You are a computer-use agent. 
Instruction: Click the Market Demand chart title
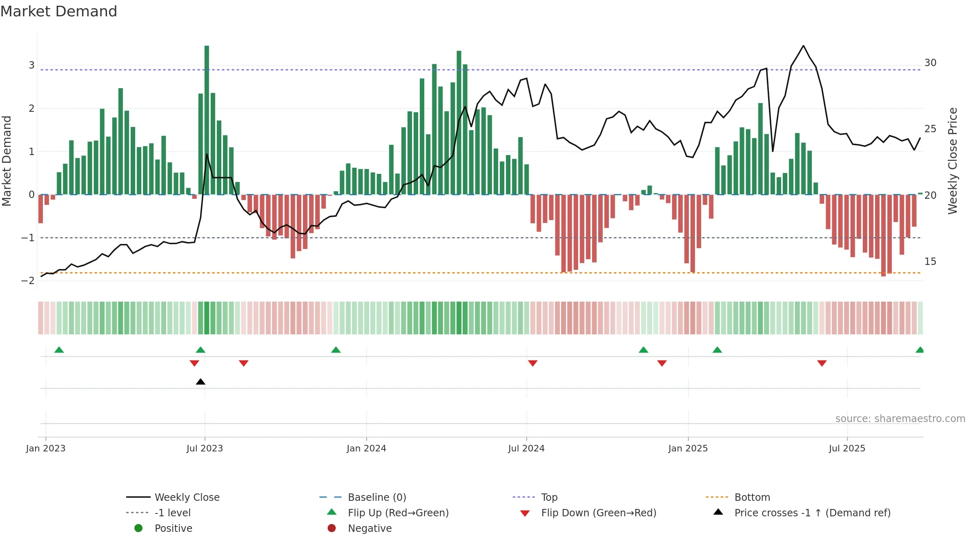(x=59, y=11)
